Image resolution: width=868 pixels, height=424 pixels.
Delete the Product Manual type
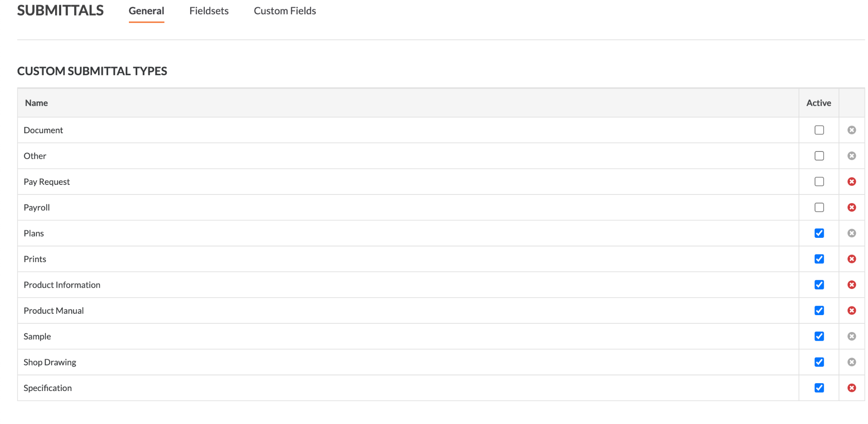point(852,311)
